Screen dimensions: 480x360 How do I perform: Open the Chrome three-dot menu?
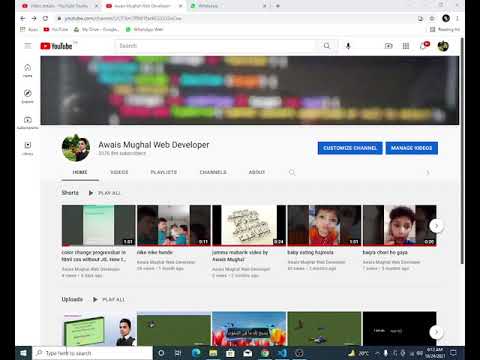(457, 18)
